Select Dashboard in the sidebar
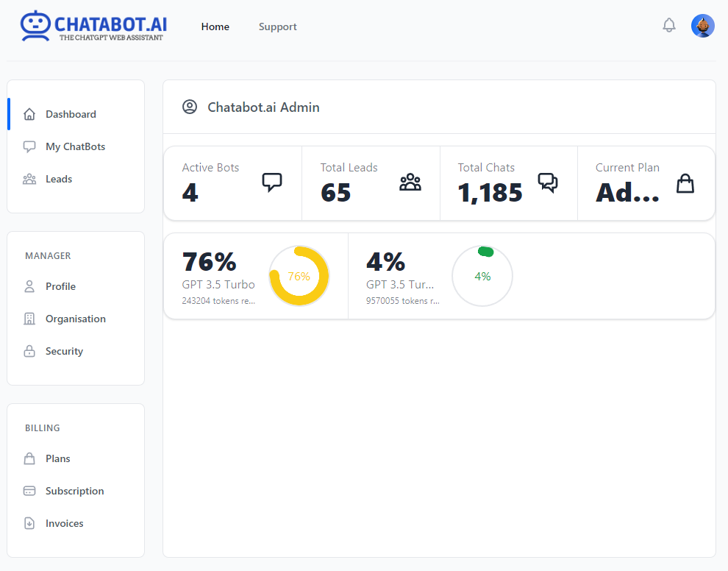 coord(71,114)
